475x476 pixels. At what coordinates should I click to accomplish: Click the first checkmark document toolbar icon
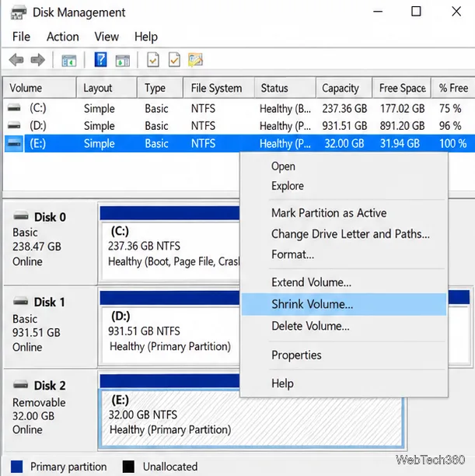(153, 60)
